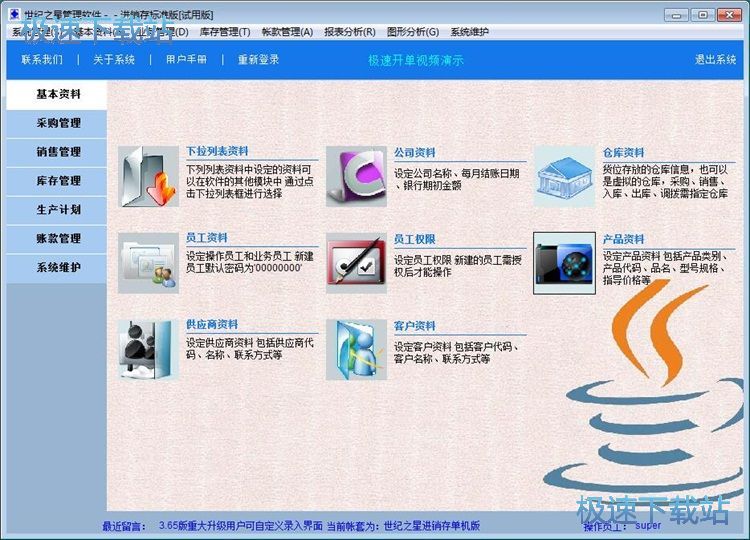This screenshot has height=540, width=750.
Task: Open the 产品资料 blue camera-box icon
Action: [564, 263]
